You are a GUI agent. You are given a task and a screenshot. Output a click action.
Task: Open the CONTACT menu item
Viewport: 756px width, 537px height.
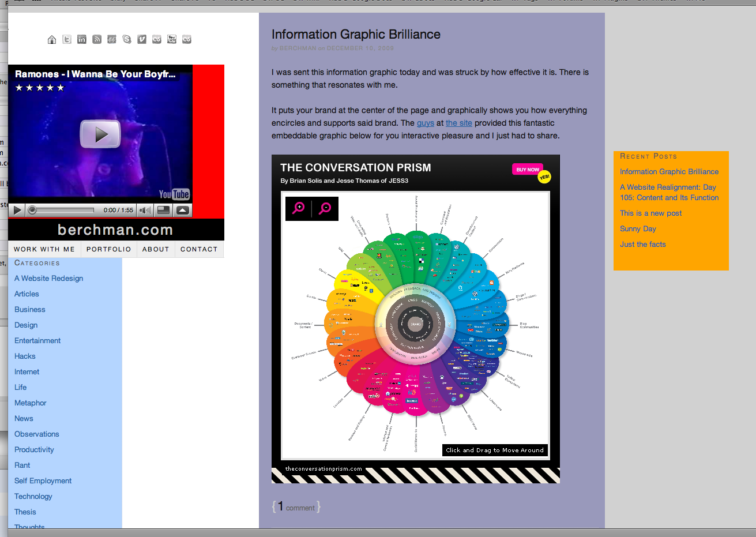tap(199, 249)
